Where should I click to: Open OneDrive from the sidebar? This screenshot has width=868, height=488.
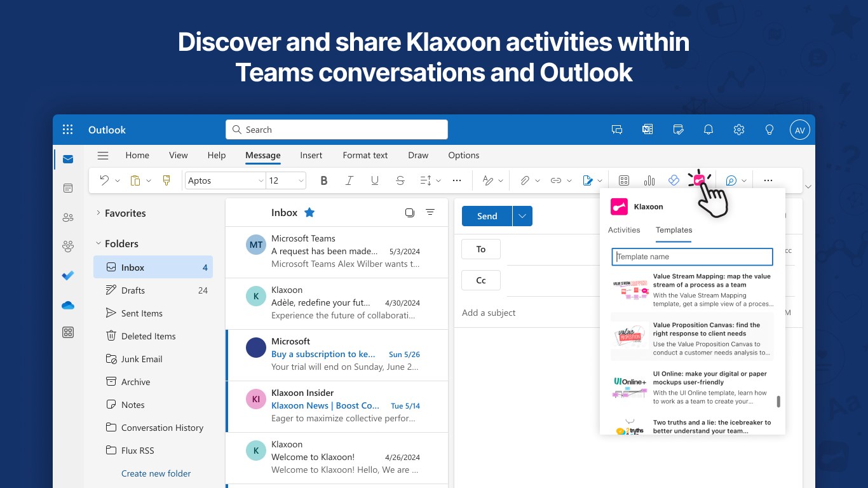click(x=68, y=305)
